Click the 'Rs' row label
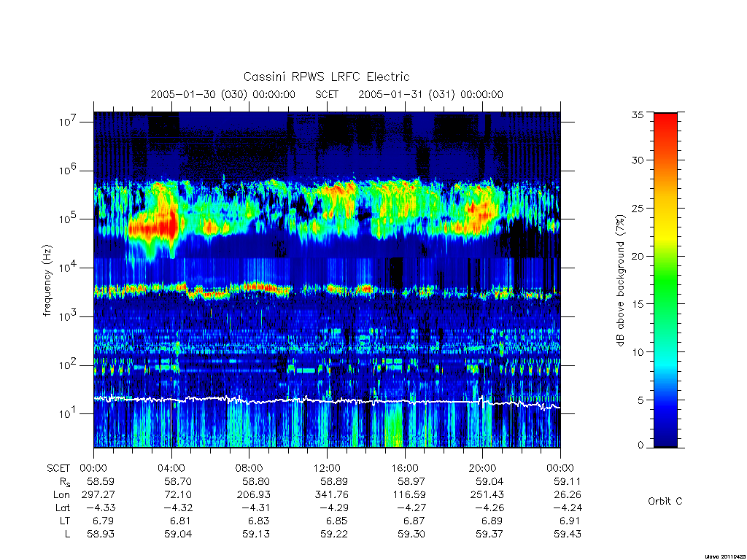 click(65, 482)
